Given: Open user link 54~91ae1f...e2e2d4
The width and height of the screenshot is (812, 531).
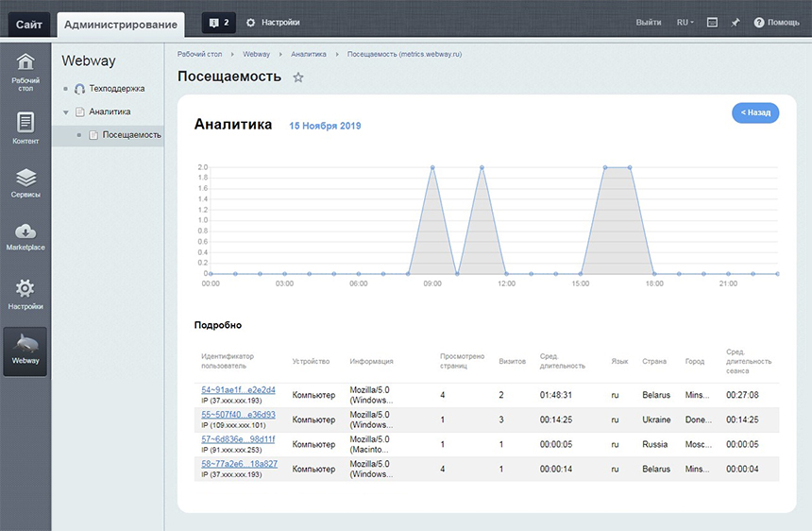Looking at the screenshot, I should 238,389.
